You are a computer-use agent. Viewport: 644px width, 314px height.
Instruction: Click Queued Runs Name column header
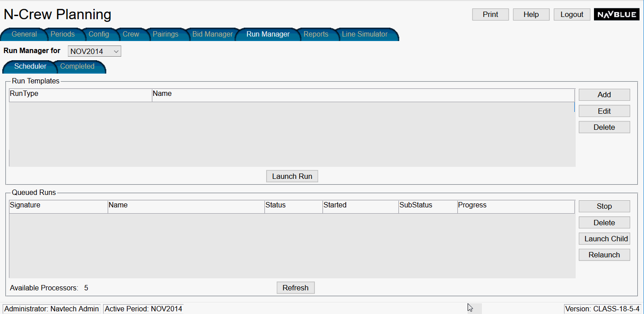point(186,207)
